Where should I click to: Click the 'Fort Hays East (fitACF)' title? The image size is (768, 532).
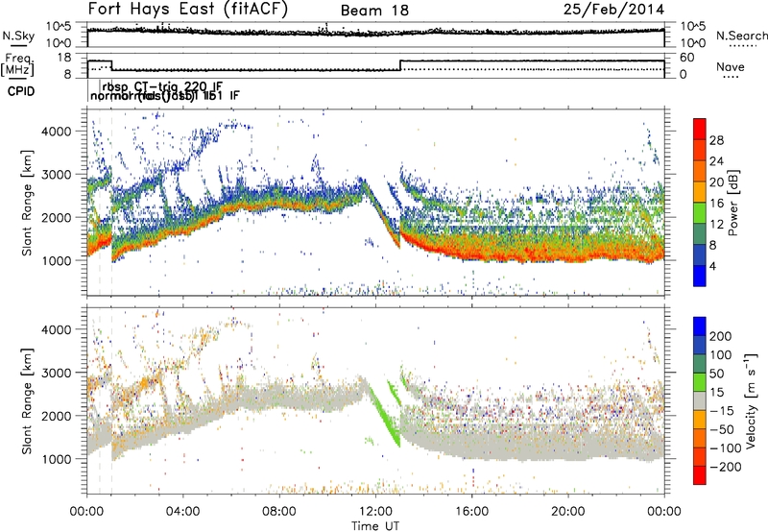click(188, 10)
